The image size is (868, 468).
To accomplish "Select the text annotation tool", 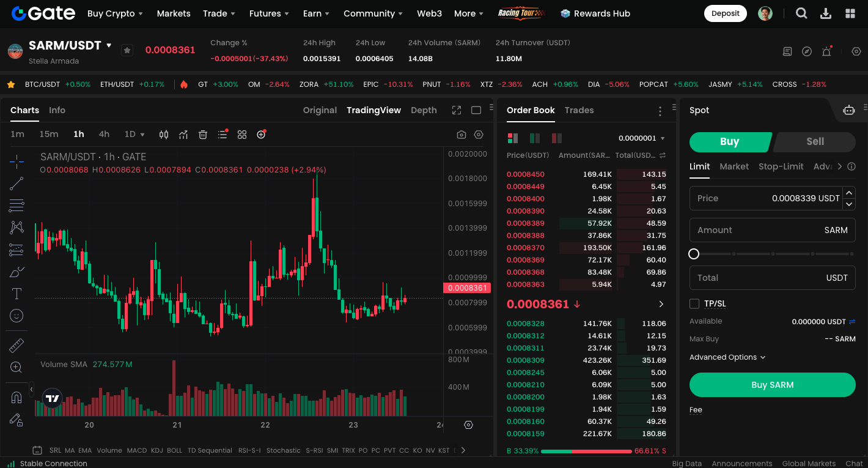I will point(17,294).
